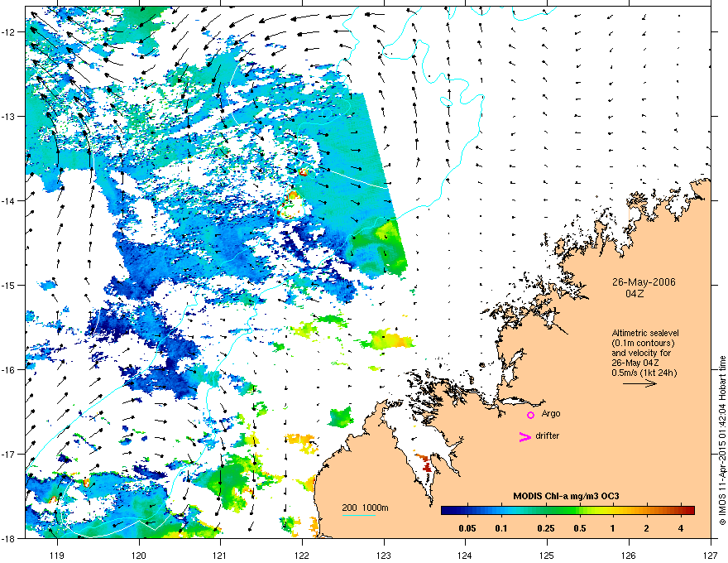Click the latitude label -12
The image size is (728, 563).
tap(9, 32)
